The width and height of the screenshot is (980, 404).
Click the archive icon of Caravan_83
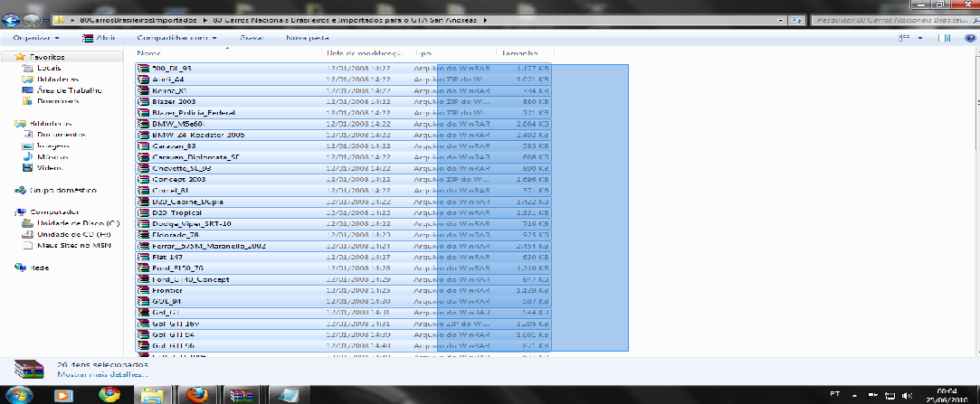click(x=143, y=146)
